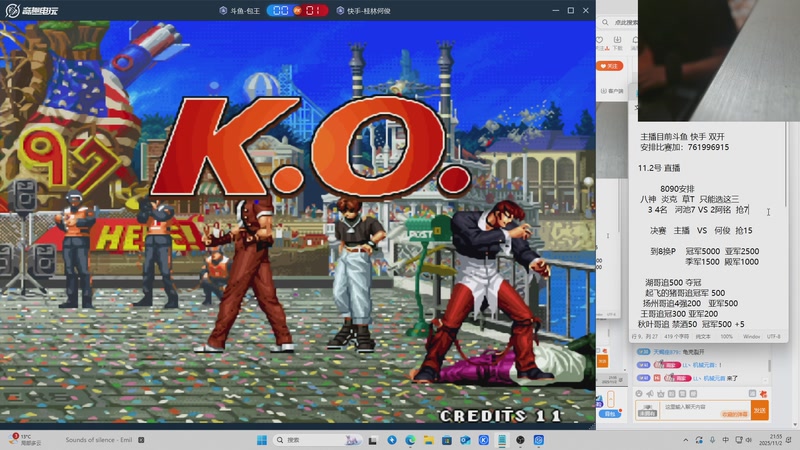Click the Task View icon on the taskbar
The image size is (800, 450).
(373, 440)
